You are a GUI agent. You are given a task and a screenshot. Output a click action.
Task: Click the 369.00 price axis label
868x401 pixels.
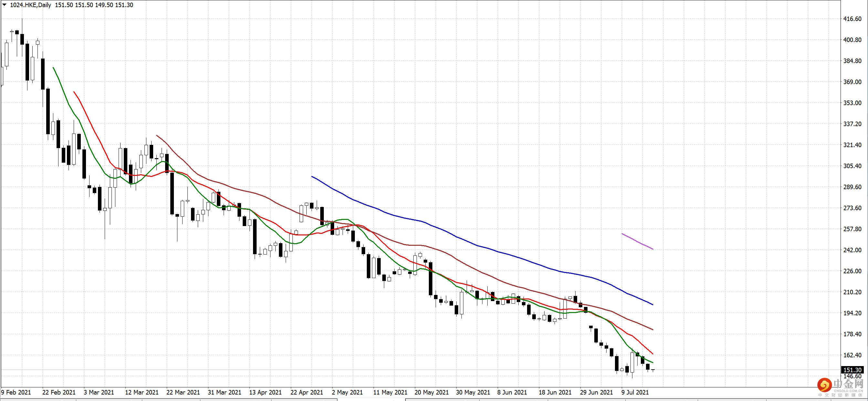(852, 82)
